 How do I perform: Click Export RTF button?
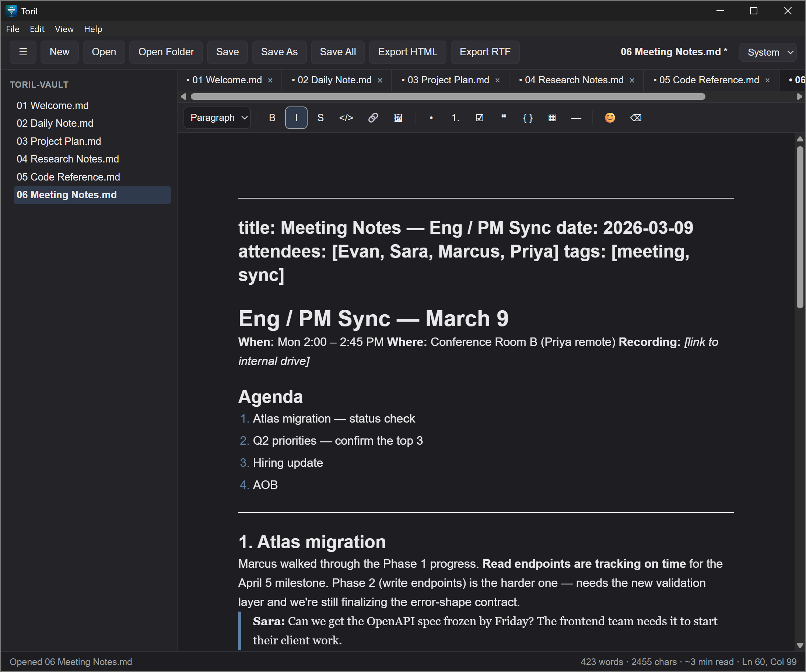click(485, 52)
